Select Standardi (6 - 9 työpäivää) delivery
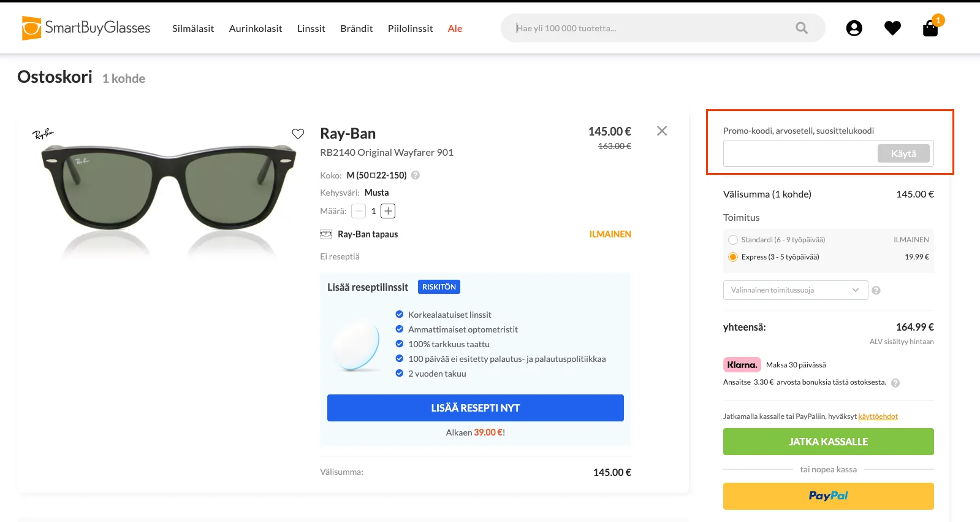This screenshot has width=980, height=522. (x=733, y=240)
